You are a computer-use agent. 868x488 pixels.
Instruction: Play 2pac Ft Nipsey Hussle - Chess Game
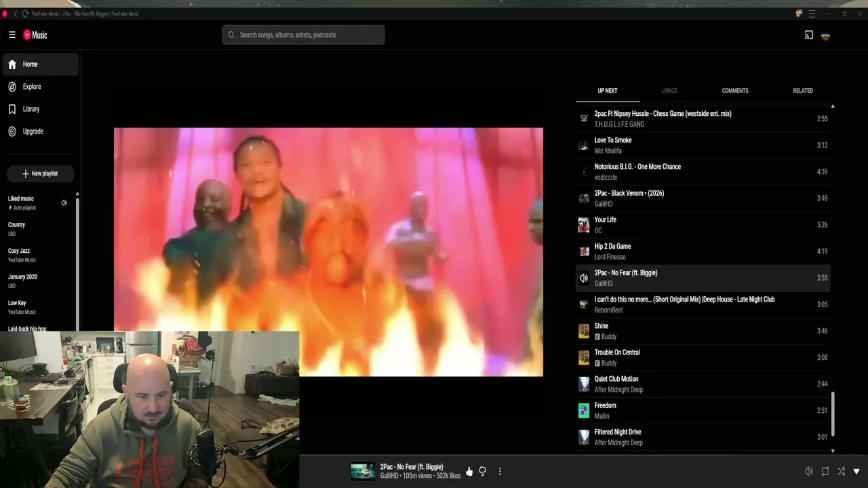[703, 119]
